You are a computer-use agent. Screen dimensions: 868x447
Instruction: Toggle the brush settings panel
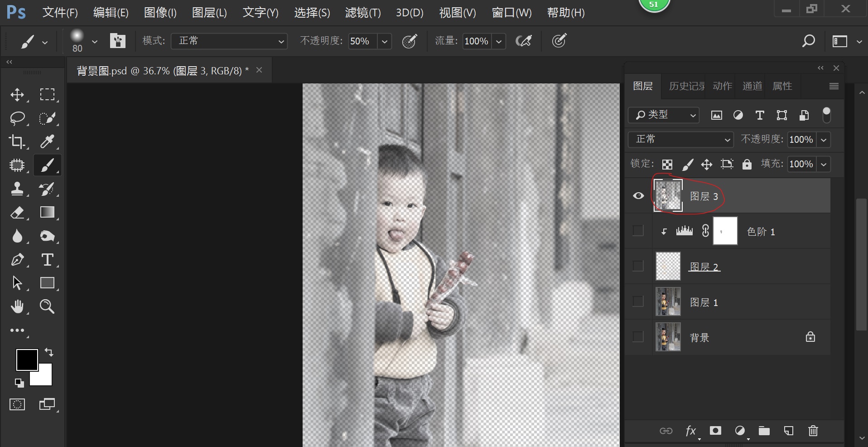click(117, 41)
